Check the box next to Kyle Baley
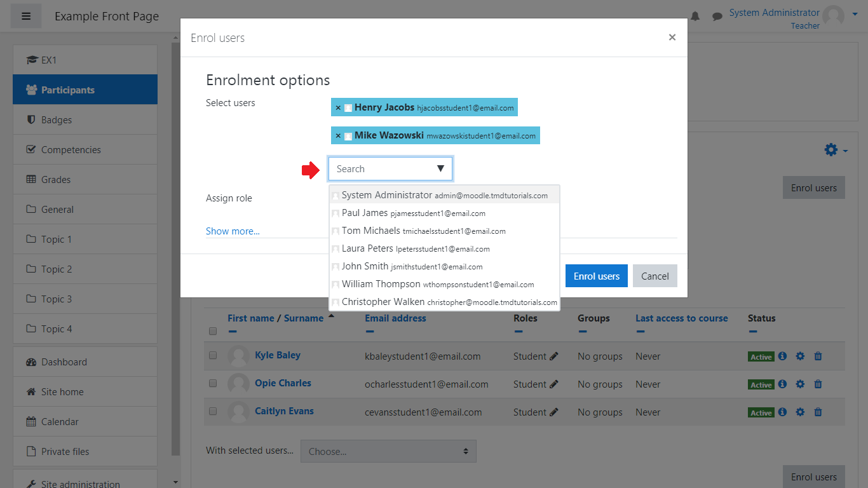 tap(213, 356)
